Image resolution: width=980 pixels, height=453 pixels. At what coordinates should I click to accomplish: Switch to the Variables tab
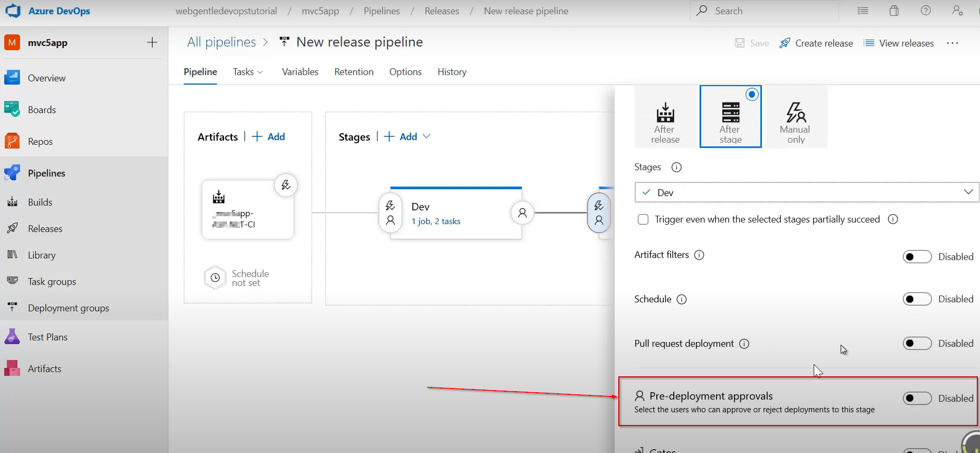point(300,72)
